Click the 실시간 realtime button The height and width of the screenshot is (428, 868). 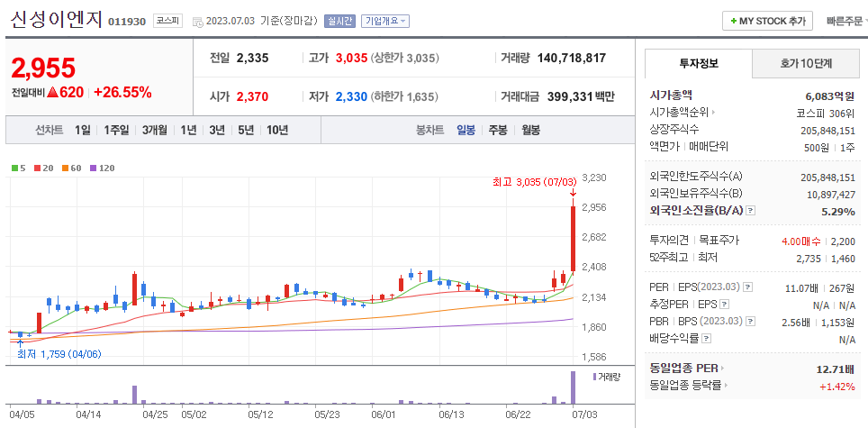pos(339,21)
